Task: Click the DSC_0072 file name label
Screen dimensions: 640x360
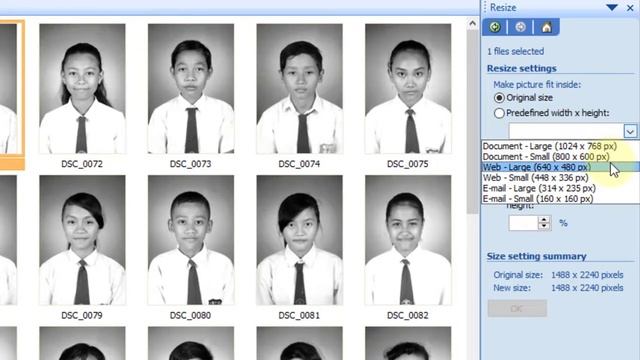Action: click(x=82, y=164)
